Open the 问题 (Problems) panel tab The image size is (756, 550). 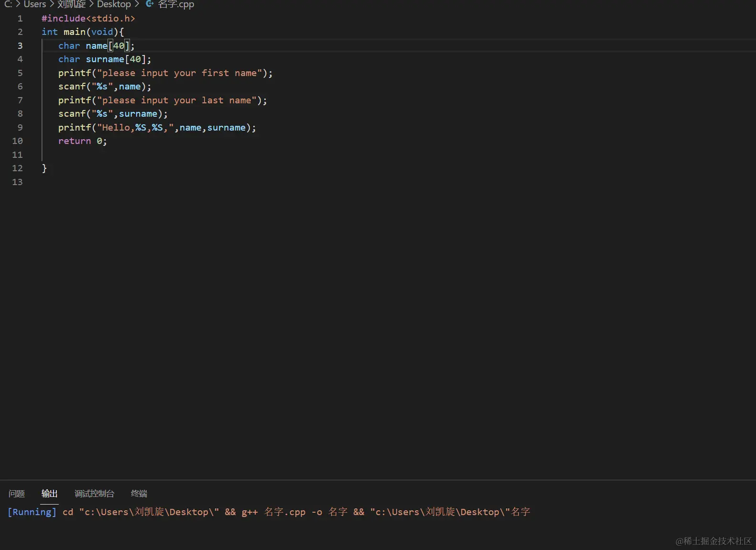point(17,494)
